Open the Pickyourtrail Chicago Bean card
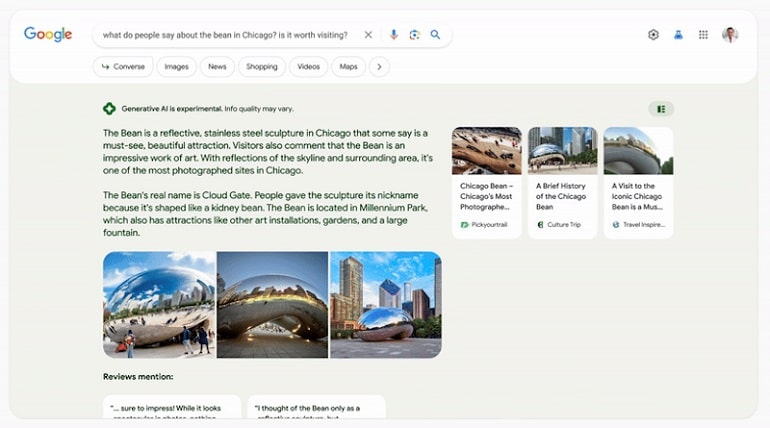Screen dimensions: 770x428 [x=487, y=183]
